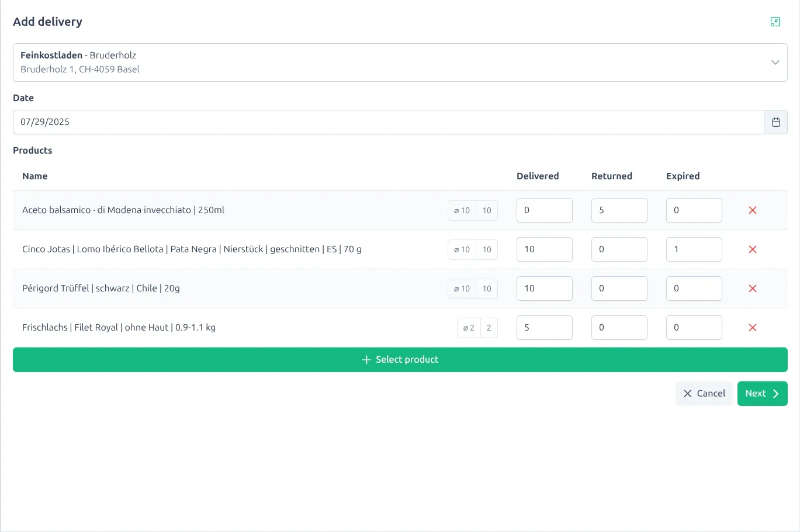This screenshot has height=532, width=800.
Task: Click the Select product button
Action: pos(400,360)
